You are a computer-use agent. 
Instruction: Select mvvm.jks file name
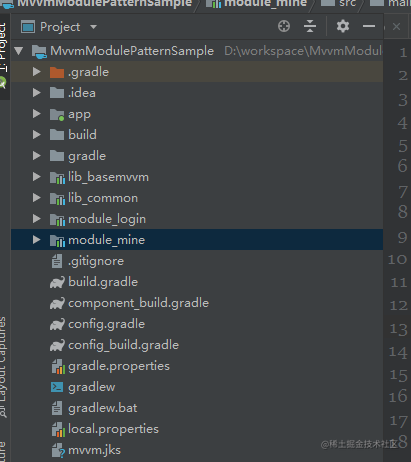pyautogui.click(x=94, y=450)
